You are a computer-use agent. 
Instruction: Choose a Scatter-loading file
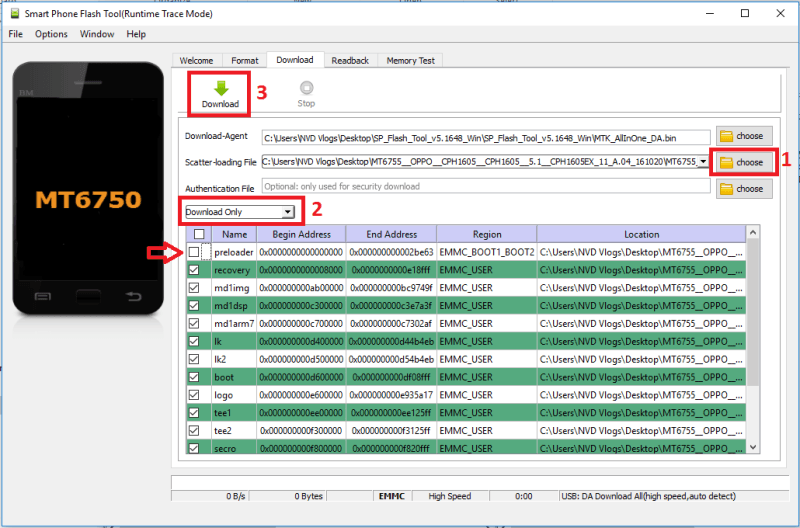[x=744, y=162]
